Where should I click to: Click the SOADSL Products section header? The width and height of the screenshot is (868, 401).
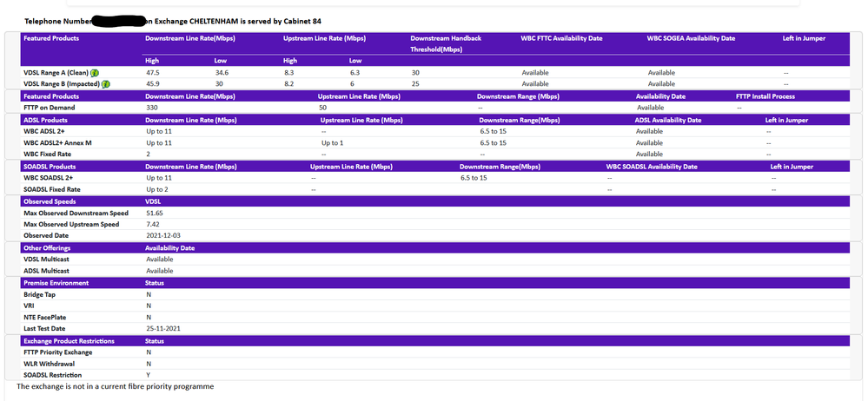pyautogui.click(x=50, y=167)
